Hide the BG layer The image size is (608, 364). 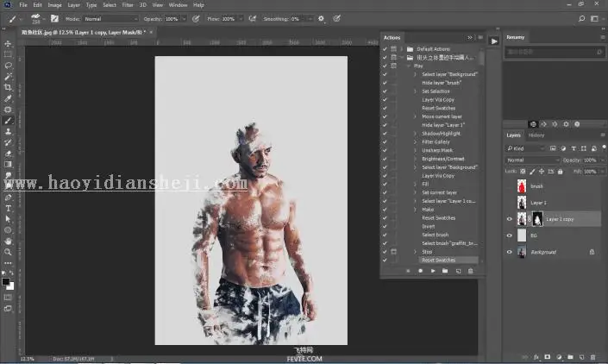[x=510, y=235]
